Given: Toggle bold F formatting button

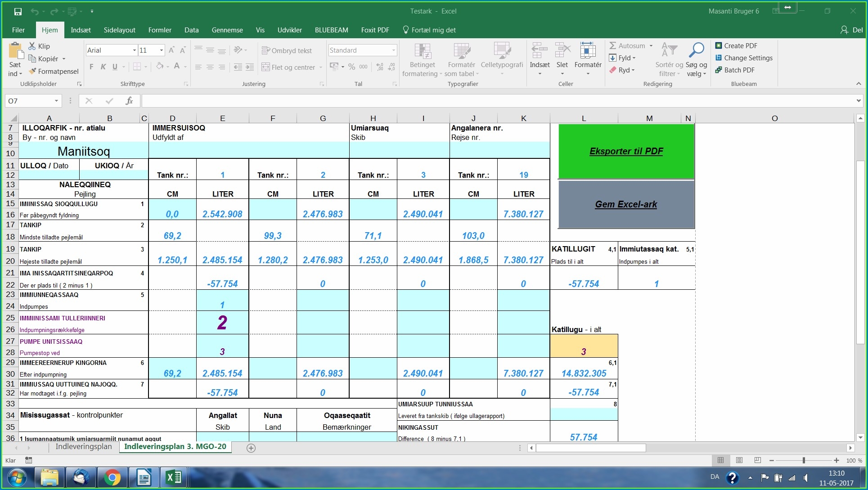Looking at the screenshot, I should point(91,67).
